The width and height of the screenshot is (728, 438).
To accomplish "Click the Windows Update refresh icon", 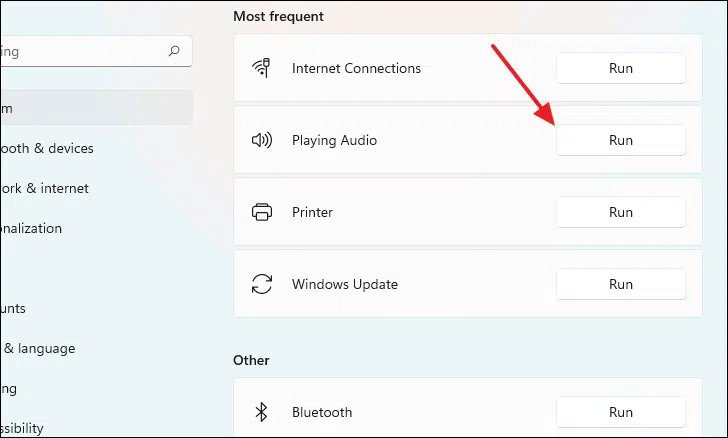I will pyautogui.click(x=262, y=284).
